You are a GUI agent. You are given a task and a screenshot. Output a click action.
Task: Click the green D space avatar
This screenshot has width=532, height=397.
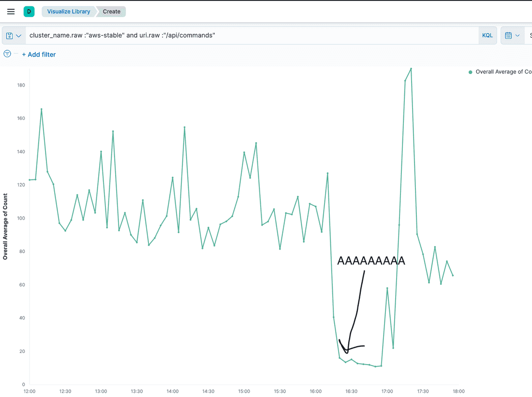pos(29,12)
